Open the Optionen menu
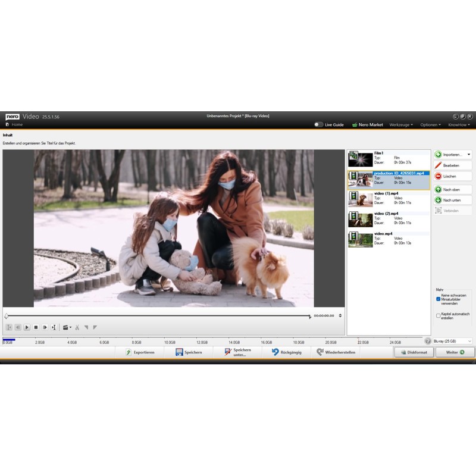The height and width of the screenshot is (476, 476). (x=430, y=125)
